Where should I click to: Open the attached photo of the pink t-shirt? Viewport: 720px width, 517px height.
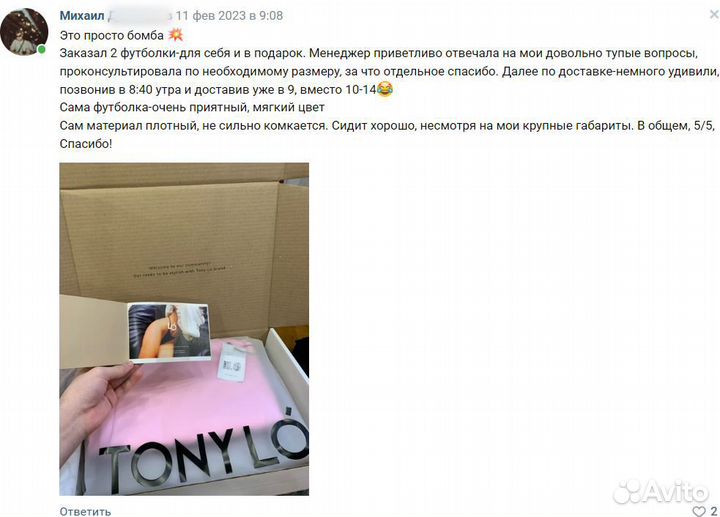click(184, 329)
